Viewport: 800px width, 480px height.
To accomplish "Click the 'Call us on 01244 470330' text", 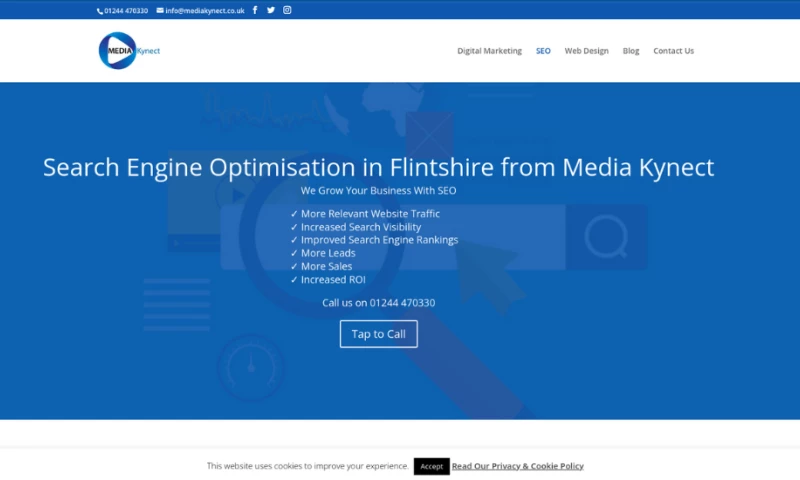I will pyautogui.click(x=378, y=303).
